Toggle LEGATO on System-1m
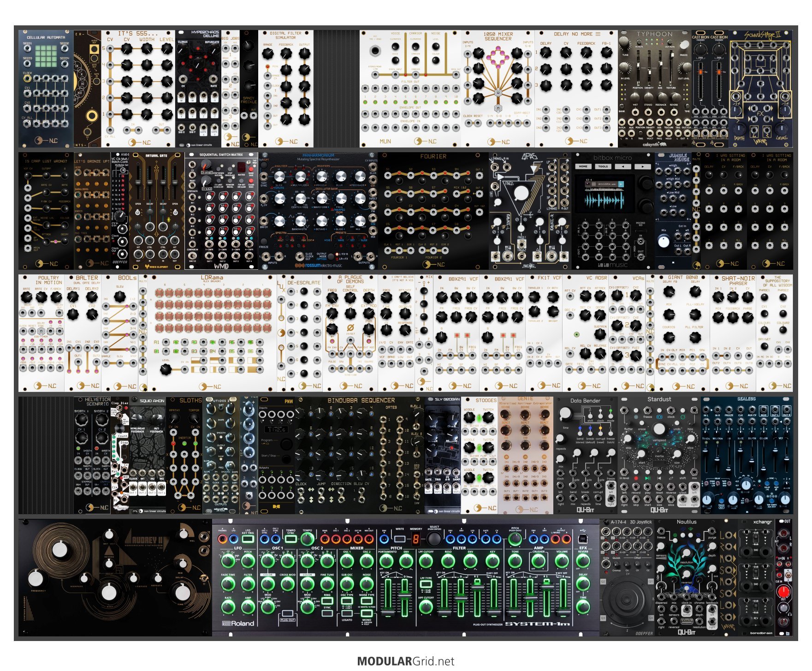812x671 pixels. pos(347,613)
